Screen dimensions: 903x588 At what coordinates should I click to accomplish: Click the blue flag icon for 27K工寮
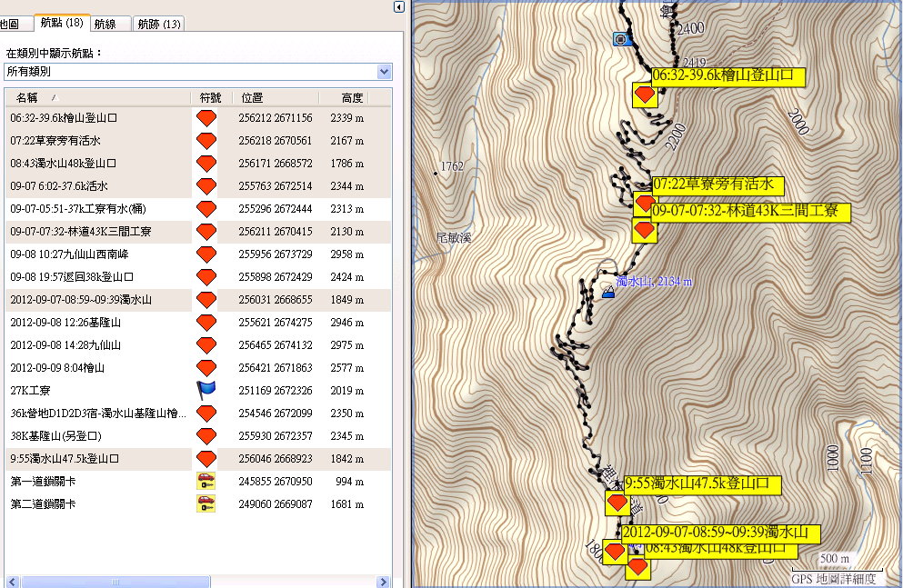pyautogui.click(x=206, y=391)
